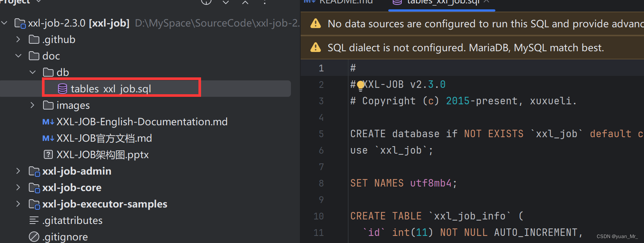This screenshot has height=243, width=644.
Task: Collapse the doc folder chevron
Action: pyautogui.click(x=18, y=56)
